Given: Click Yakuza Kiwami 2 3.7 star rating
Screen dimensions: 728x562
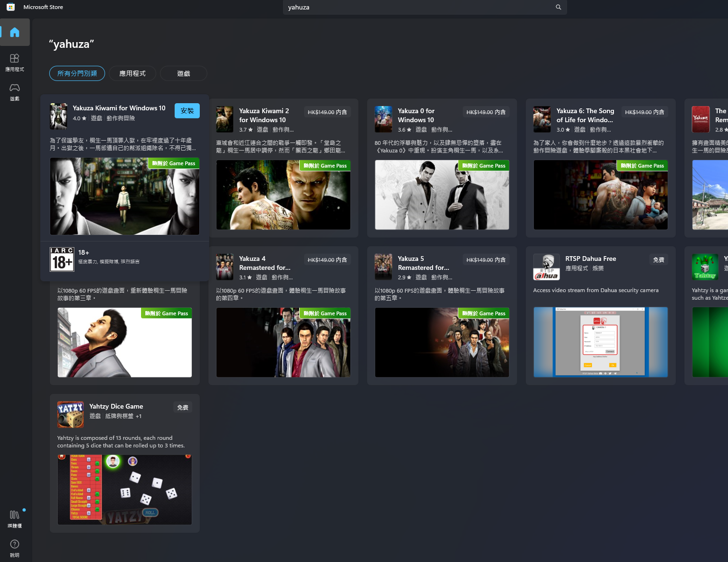Looking at the screenshot, I should tap(246, 130).
